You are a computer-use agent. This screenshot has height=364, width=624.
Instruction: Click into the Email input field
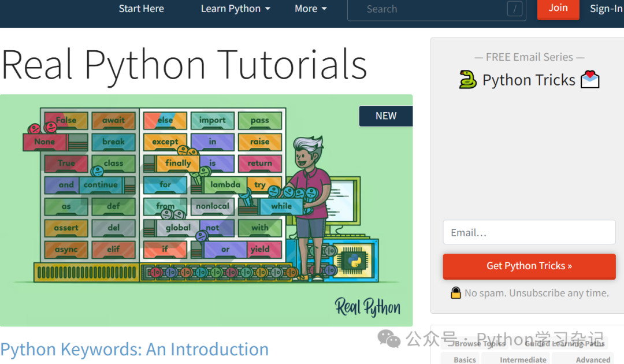pos(529,232)
